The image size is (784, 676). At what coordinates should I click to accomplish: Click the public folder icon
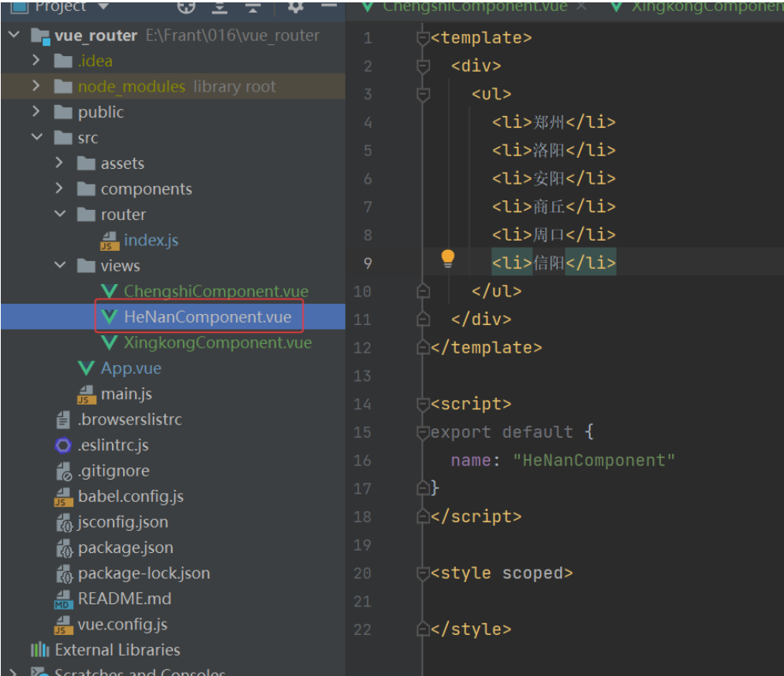click(63, 112)
